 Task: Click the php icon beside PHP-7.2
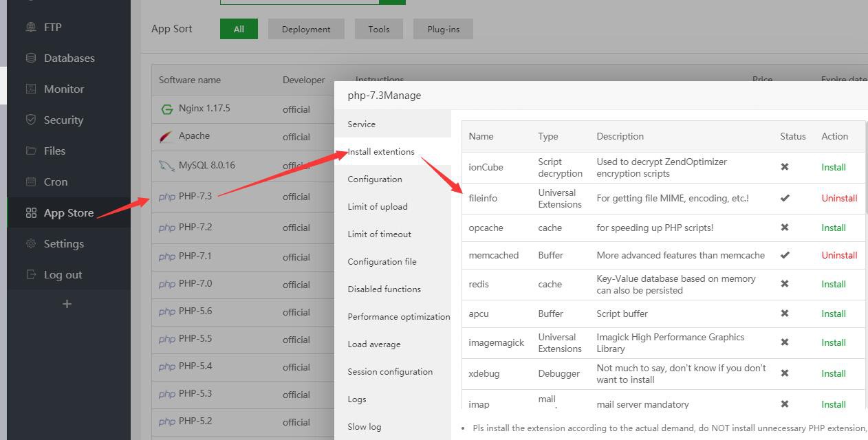pos(167,228)
